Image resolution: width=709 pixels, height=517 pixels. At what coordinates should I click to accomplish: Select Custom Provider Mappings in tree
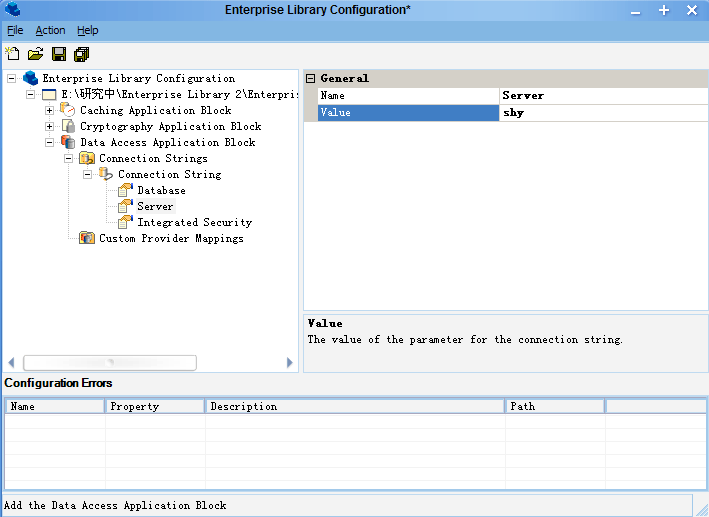(x=171, y=238)
